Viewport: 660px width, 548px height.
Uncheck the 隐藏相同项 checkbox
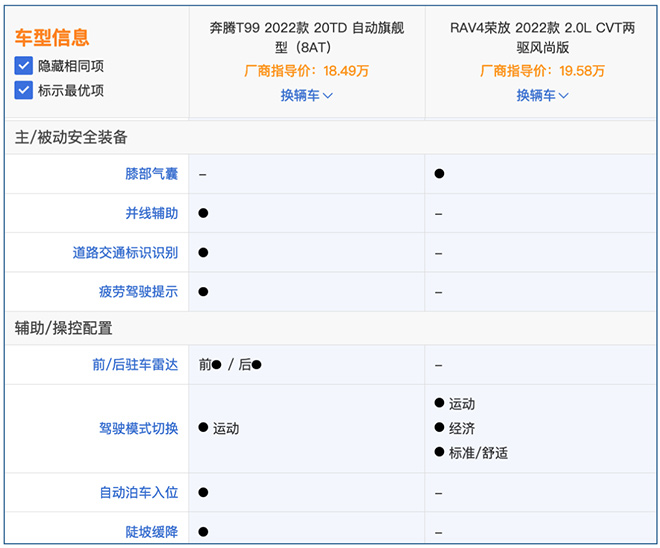pos(24,66)
